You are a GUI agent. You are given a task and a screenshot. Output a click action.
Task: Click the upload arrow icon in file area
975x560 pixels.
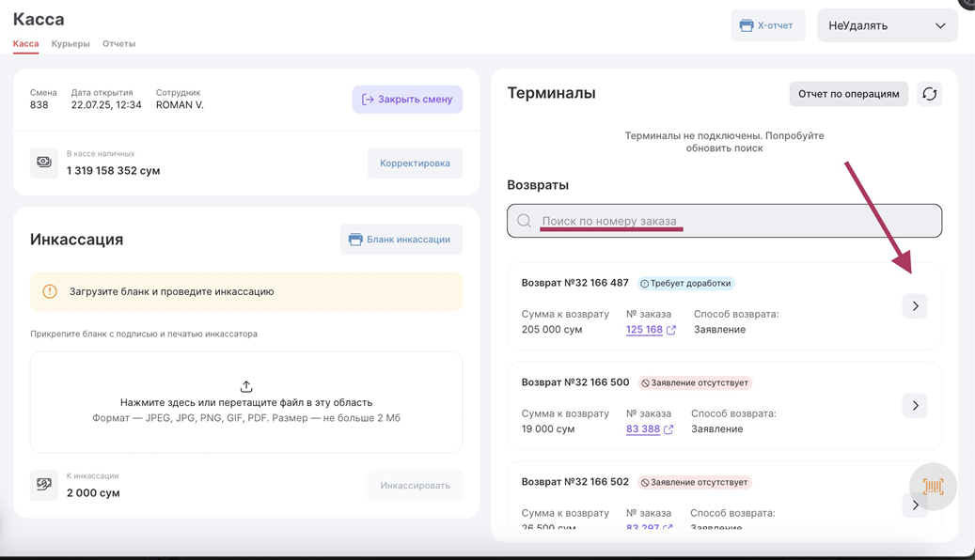click(x=246, y=386)
